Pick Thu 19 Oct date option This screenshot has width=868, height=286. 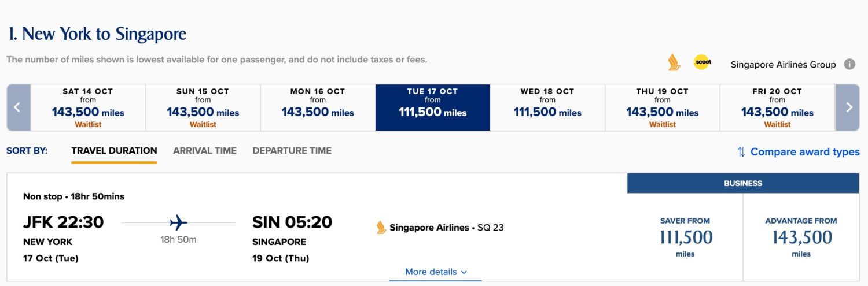(663, 107)
